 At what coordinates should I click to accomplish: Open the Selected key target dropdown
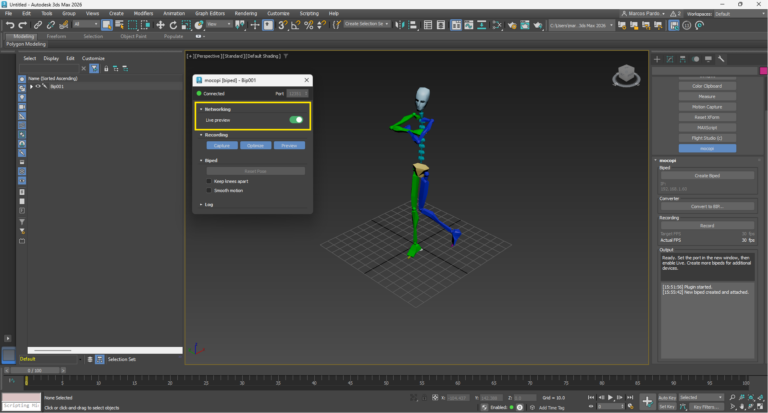click(x=701, y=397)
